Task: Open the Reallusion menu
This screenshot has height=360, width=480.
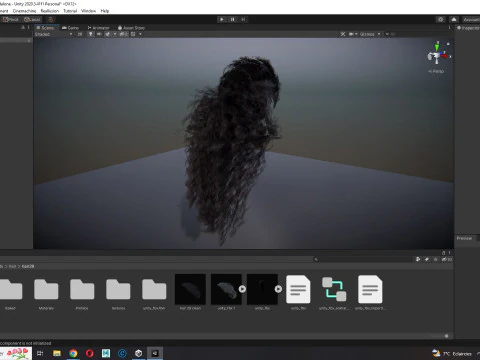Action: (50, 11)
